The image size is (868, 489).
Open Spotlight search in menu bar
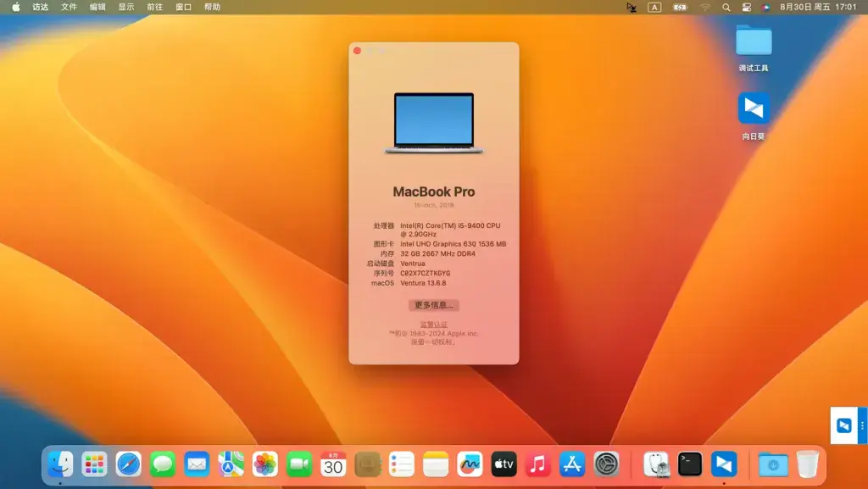tap(726, 7)
